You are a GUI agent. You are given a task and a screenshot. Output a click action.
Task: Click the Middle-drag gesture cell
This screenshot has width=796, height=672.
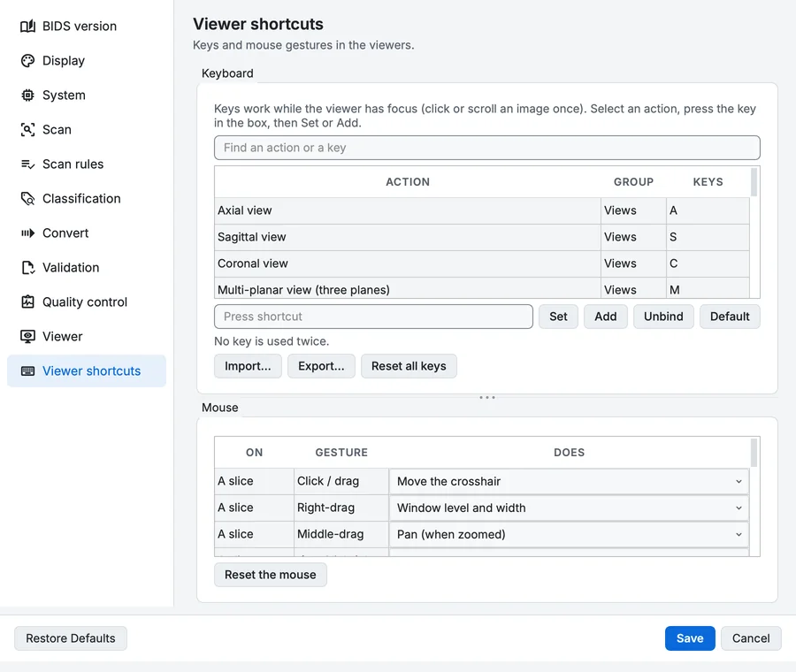(341, 534)
